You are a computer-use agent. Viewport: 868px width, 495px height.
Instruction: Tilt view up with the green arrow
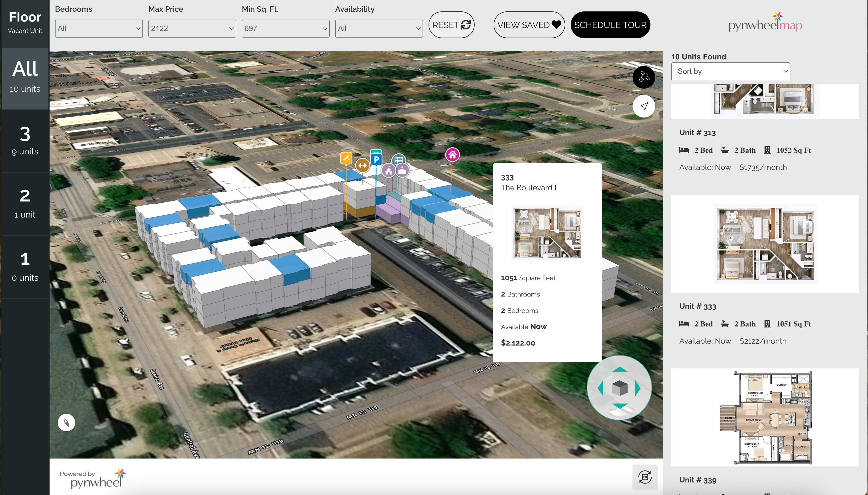click(620, 369)
